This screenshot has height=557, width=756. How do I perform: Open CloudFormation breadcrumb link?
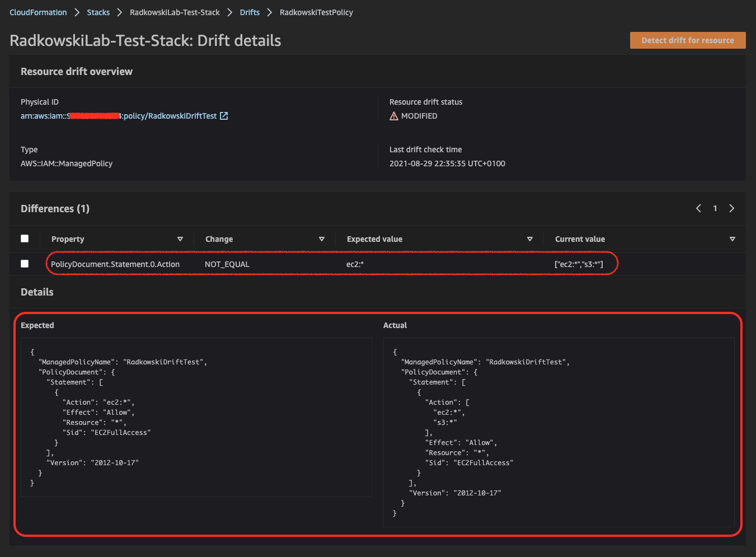click(x=38, y=12)
